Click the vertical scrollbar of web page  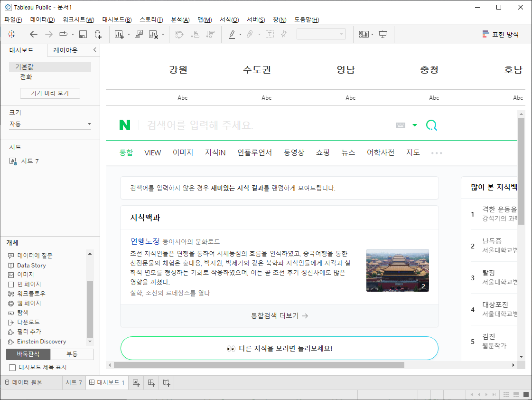click(x=521, y=171)
